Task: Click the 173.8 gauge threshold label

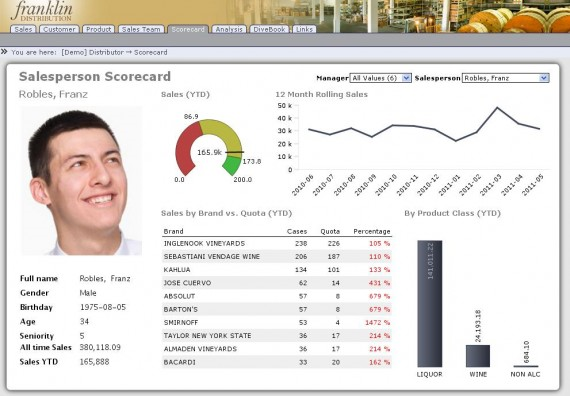Action: tap(252, 161)
